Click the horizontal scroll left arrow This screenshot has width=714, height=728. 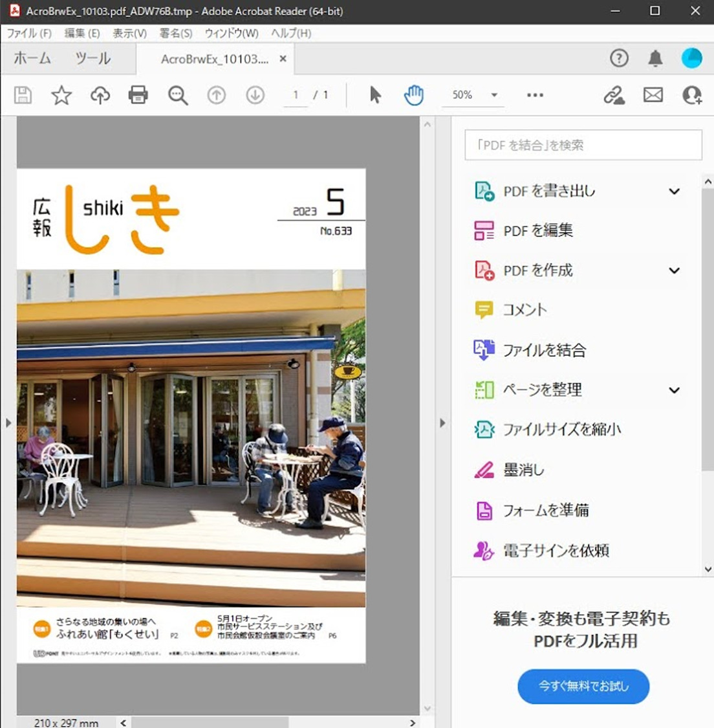coord(123,722)
